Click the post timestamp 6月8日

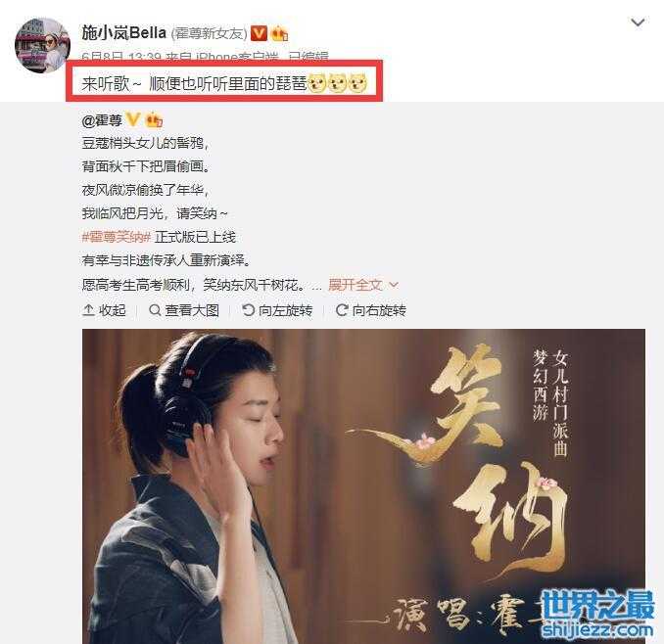click(103, 57)
